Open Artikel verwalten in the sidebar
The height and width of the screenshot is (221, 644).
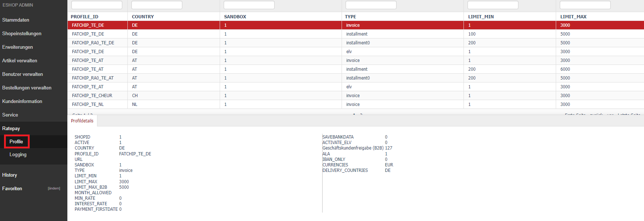(x=20, y=61)
